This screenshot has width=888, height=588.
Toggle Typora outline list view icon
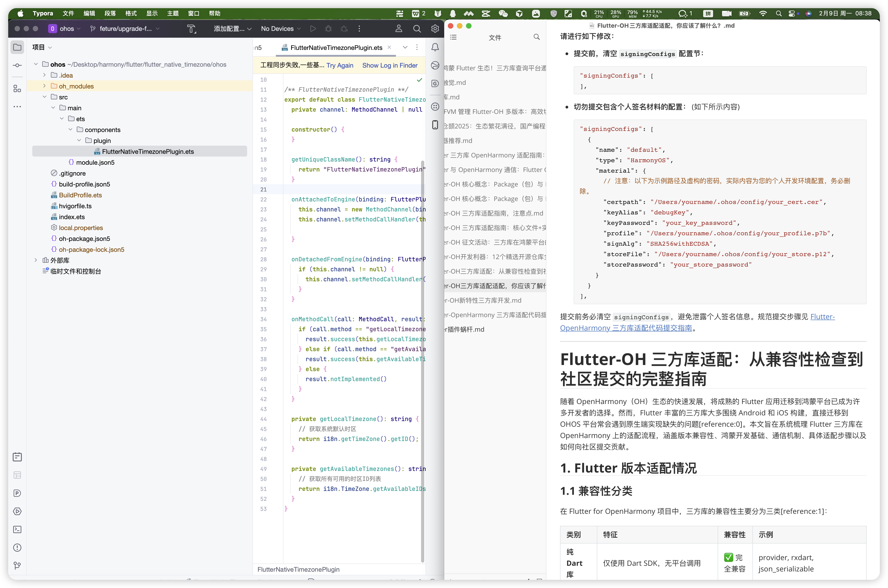tap(453, 37)
